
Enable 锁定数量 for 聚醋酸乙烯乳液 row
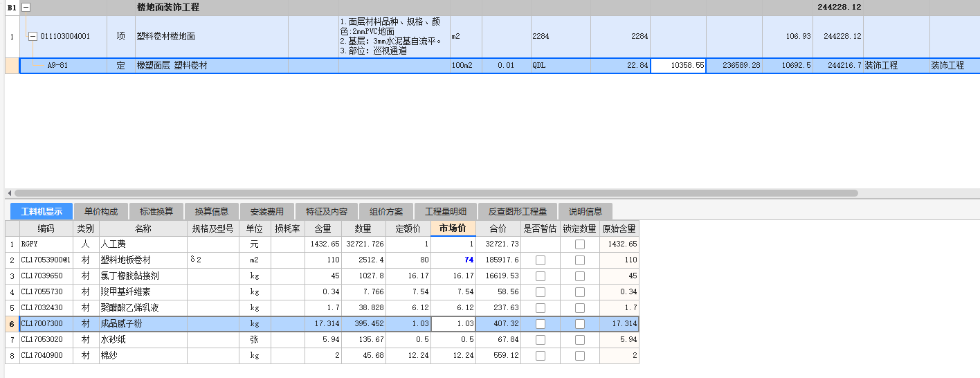coord(580,307)
